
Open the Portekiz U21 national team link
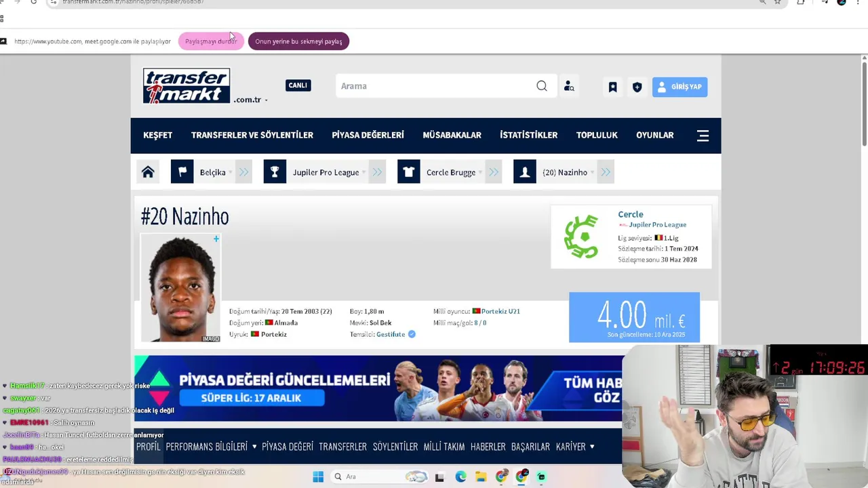[x=500, y=311]
